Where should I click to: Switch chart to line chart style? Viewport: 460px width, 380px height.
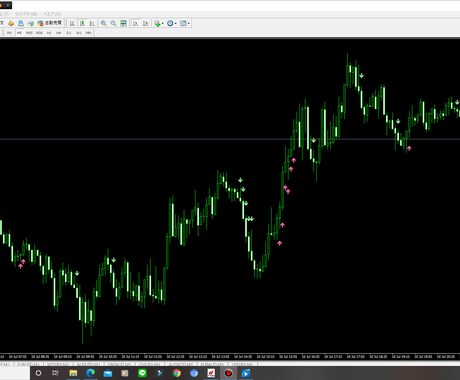92,23
